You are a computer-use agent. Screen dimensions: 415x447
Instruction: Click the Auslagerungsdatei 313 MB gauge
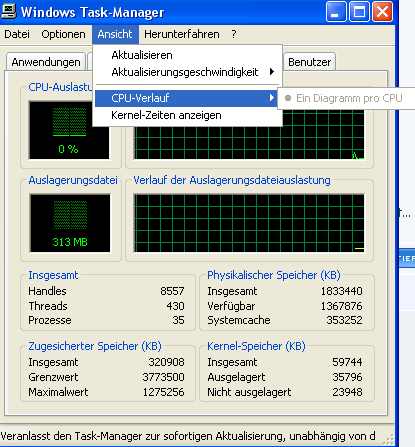(70, 223)
